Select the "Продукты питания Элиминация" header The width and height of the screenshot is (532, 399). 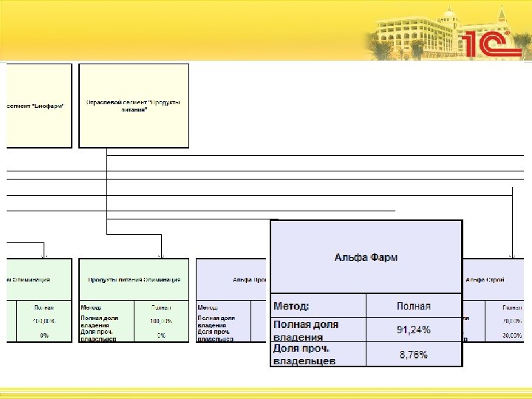click(134, 279)
